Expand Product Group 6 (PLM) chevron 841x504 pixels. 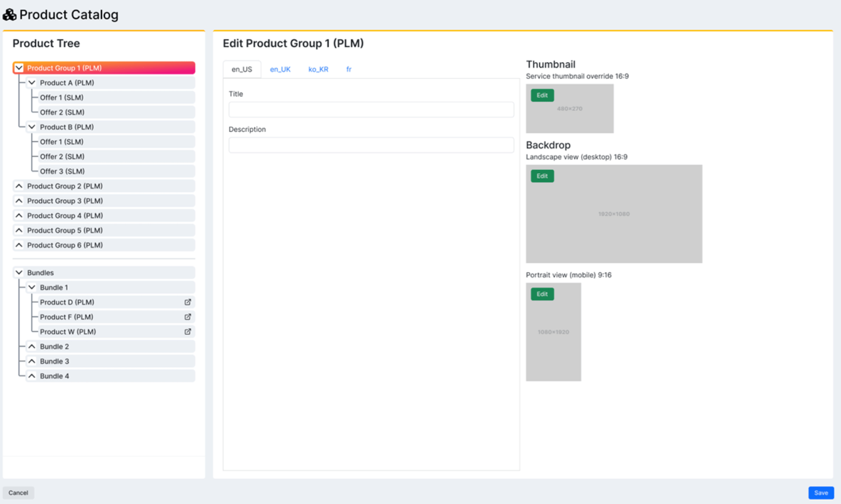click(19, 245)
